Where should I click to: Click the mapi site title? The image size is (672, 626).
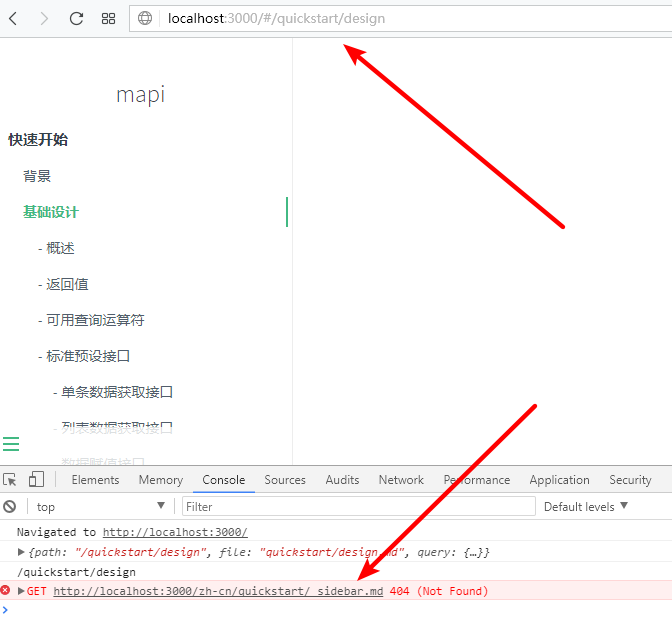[141, 95]
